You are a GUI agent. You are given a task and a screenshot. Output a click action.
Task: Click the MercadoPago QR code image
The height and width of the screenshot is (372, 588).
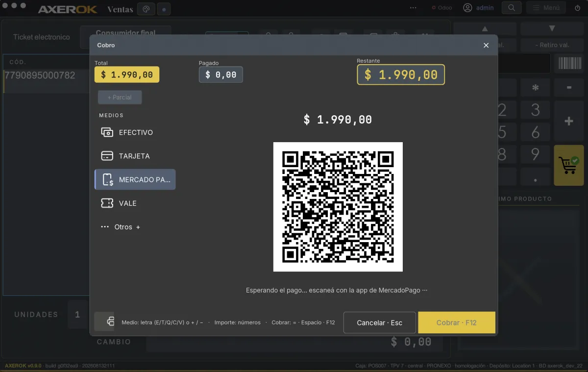338,207
